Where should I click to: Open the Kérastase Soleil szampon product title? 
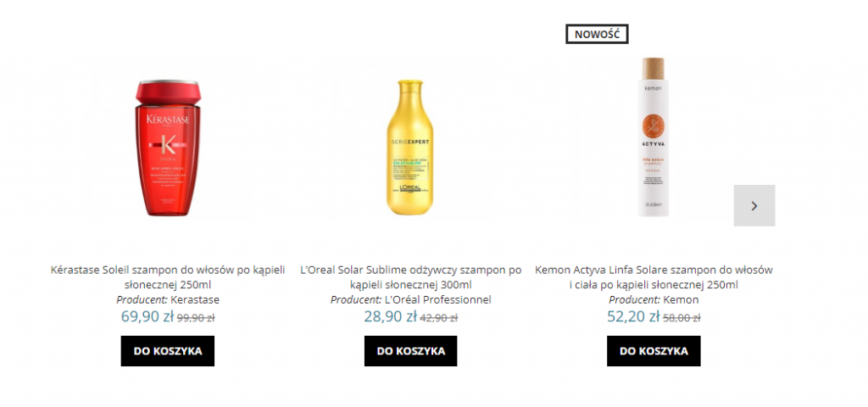pos(168,277)
